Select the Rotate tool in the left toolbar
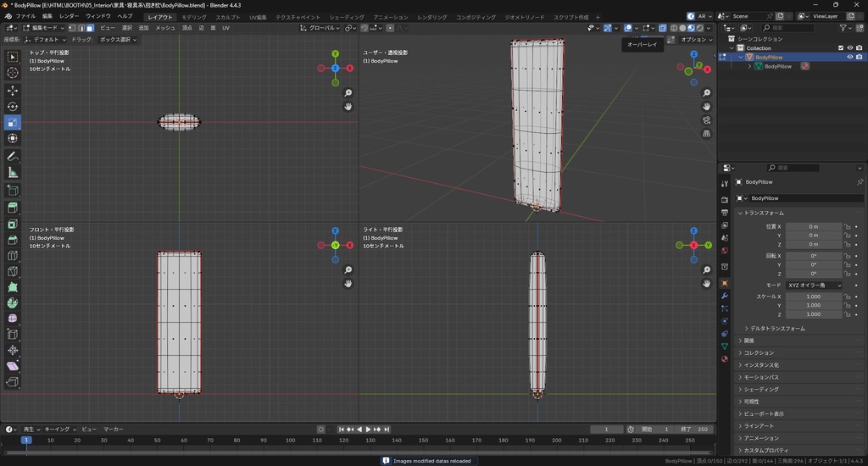The height and width of the screenshot is (466, 868). tap(13, 107)
